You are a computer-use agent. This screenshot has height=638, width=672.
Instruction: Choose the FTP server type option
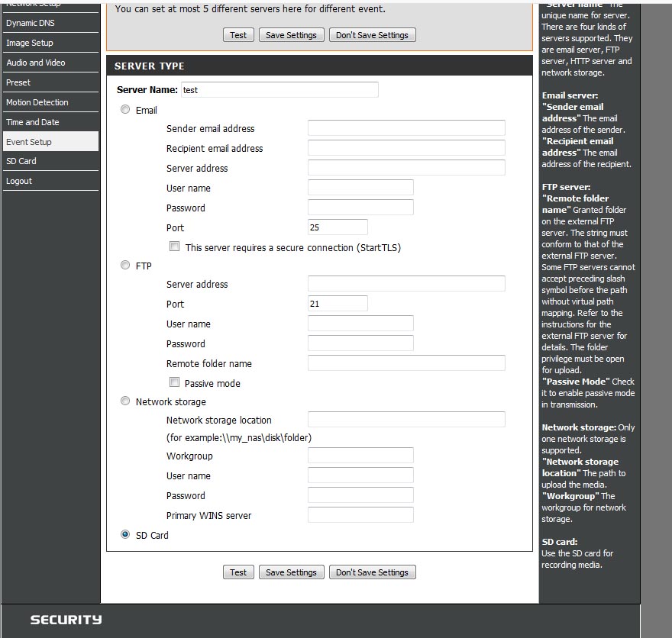click(x=125, y=266)
